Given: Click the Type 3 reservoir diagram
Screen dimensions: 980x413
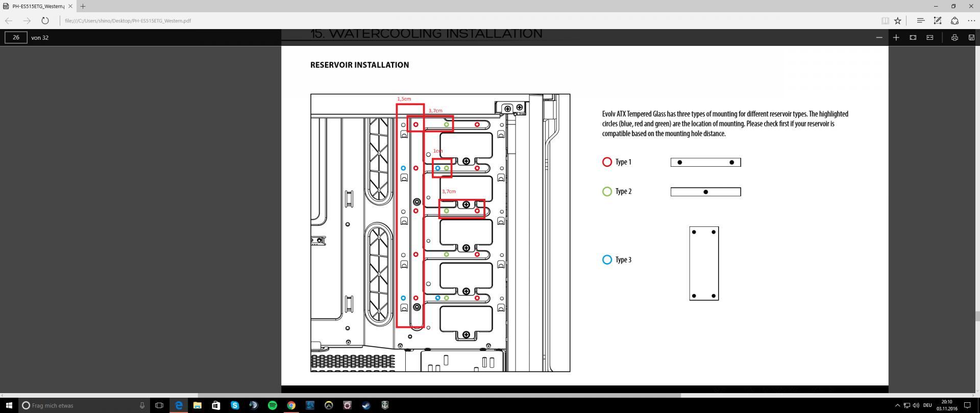Looking at the screenshot, I should pyautogui.click(x=704, y=264).
